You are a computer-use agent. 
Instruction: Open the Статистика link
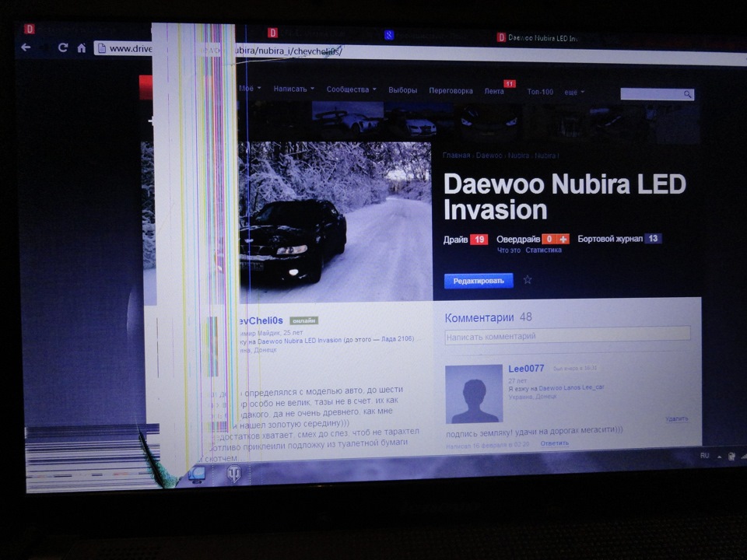click(543, 250)
